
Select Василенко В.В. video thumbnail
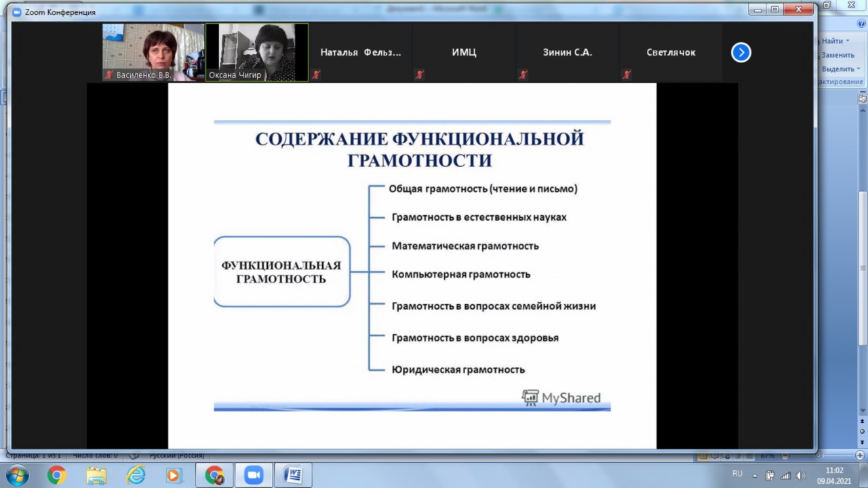point(153,52)
